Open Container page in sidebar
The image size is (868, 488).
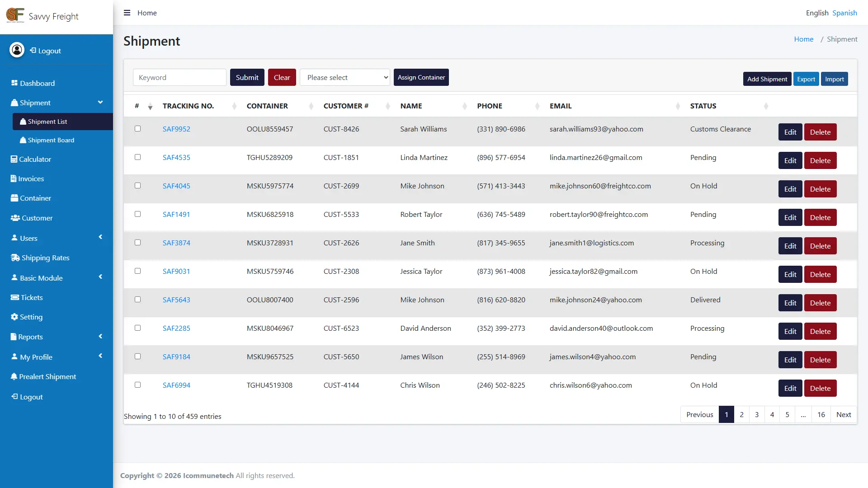click(31, 198)
